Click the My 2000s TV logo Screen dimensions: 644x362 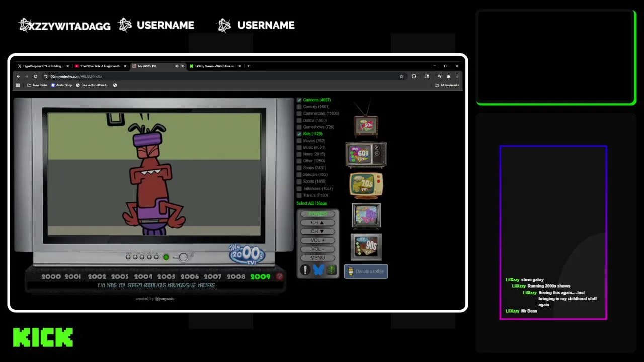coord(247,254)
